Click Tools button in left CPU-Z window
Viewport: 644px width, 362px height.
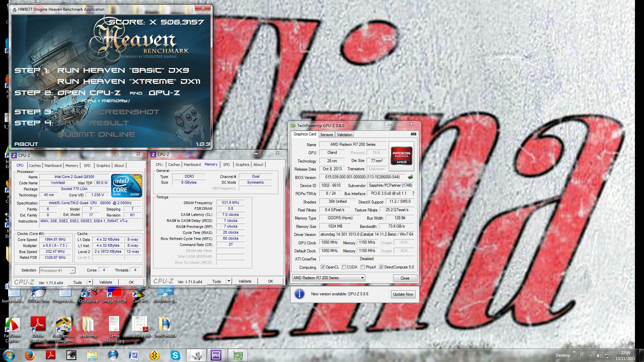pos(77,282)
